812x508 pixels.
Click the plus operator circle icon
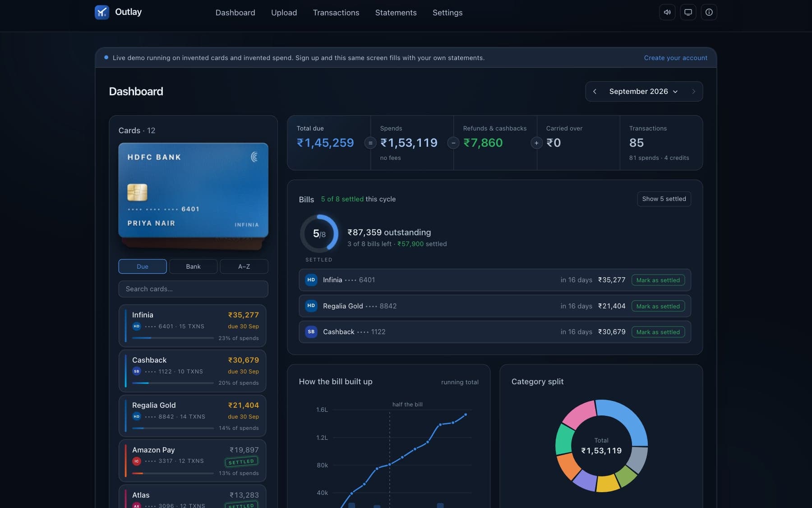(x=536, y=143)
